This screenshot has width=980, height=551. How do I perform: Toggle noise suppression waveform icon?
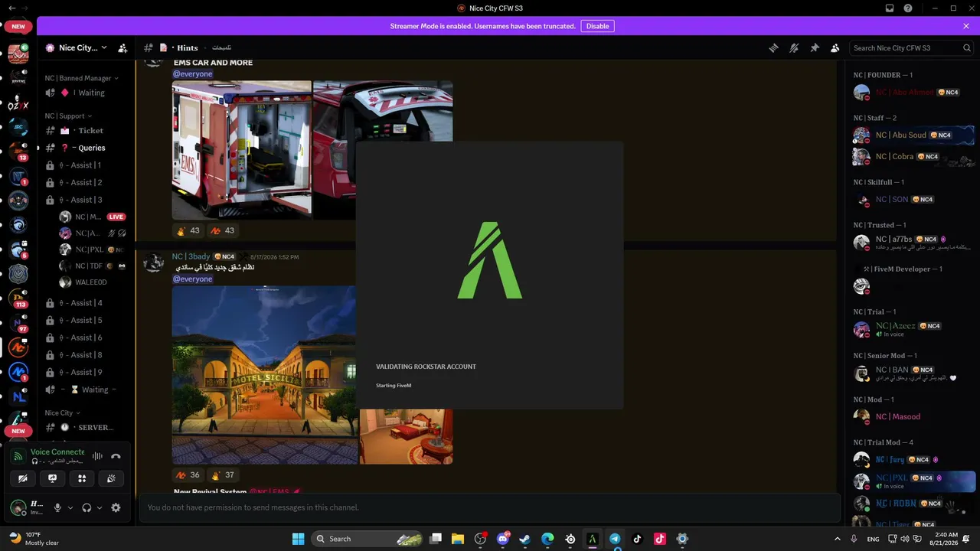97,456
